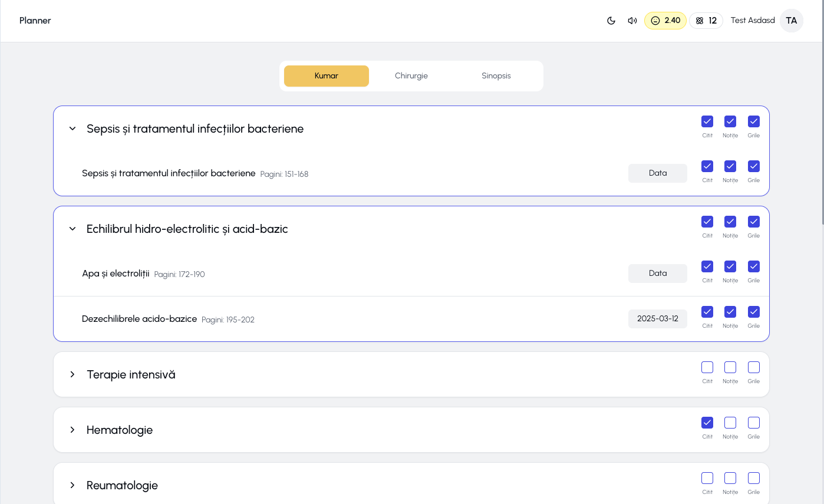Switch to the Sinopsis tab

pos(496,76)
